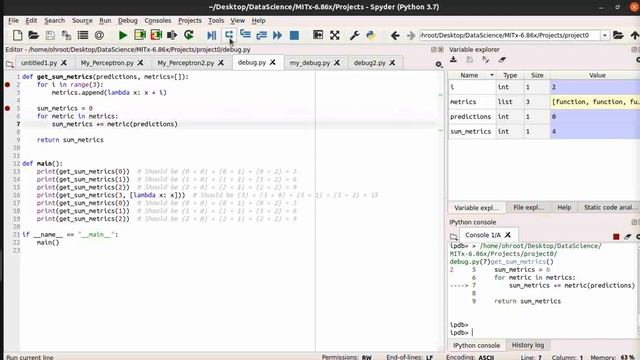Run current cell icon
Screen dimensions: 640x360
coord(140,35)
